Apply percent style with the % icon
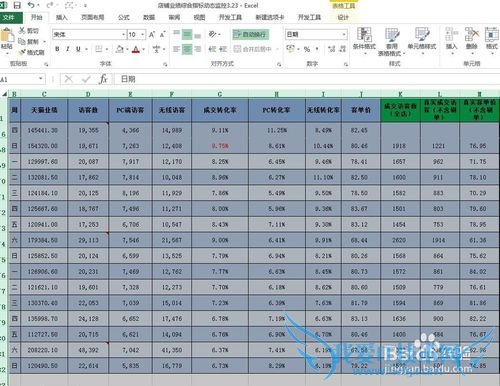Image resolution: width=500 pixels, height=386 pixels. click(x=307, y=49)
